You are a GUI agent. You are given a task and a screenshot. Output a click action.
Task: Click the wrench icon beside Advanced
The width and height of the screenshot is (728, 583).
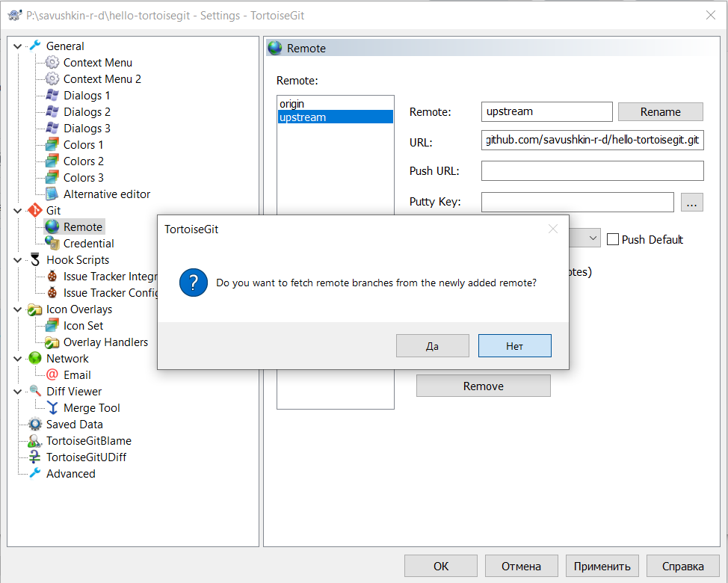click(35, 473)
